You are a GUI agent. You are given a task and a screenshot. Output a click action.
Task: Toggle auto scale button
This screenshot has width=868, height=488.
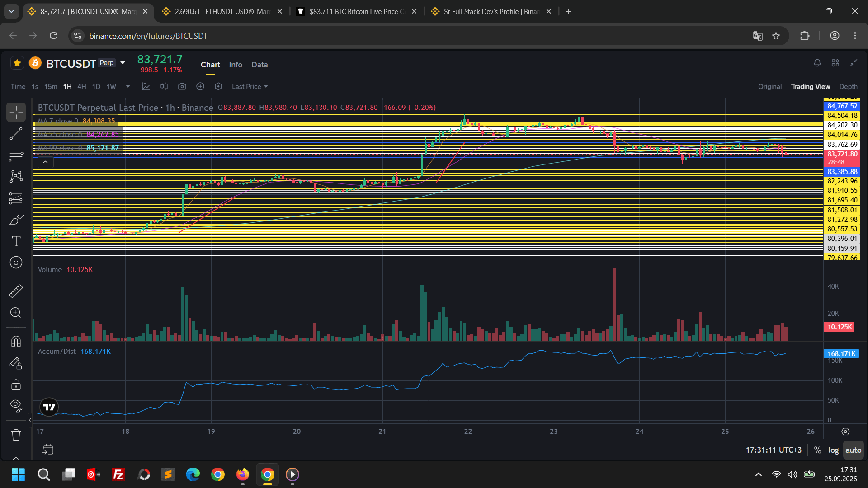point(854,450)
